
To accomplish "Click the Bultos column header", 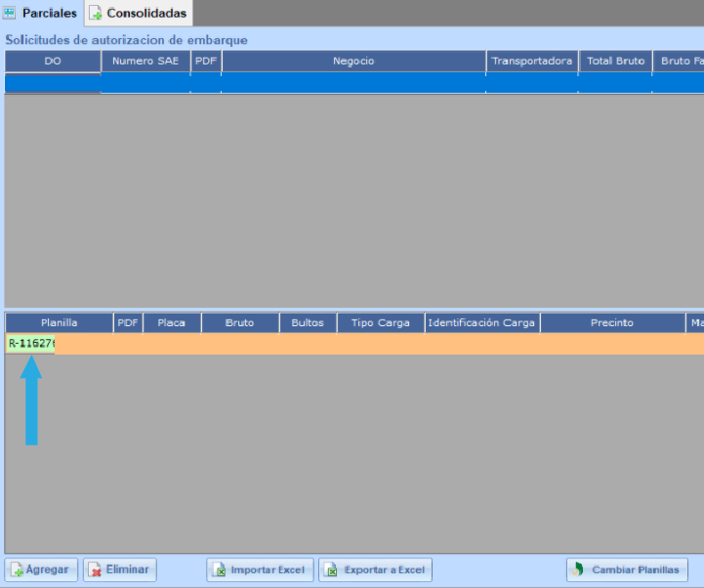I will [x=308, y=323].
